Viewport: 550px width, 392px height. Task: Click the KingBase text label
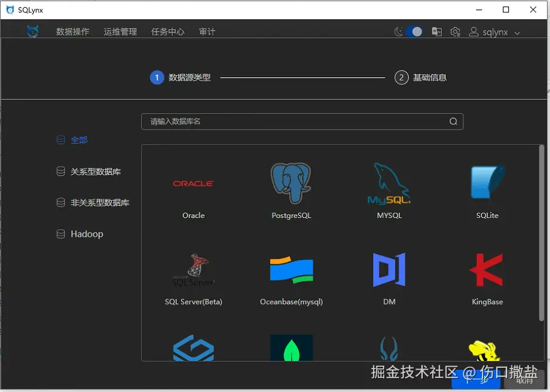click(487, 302)
